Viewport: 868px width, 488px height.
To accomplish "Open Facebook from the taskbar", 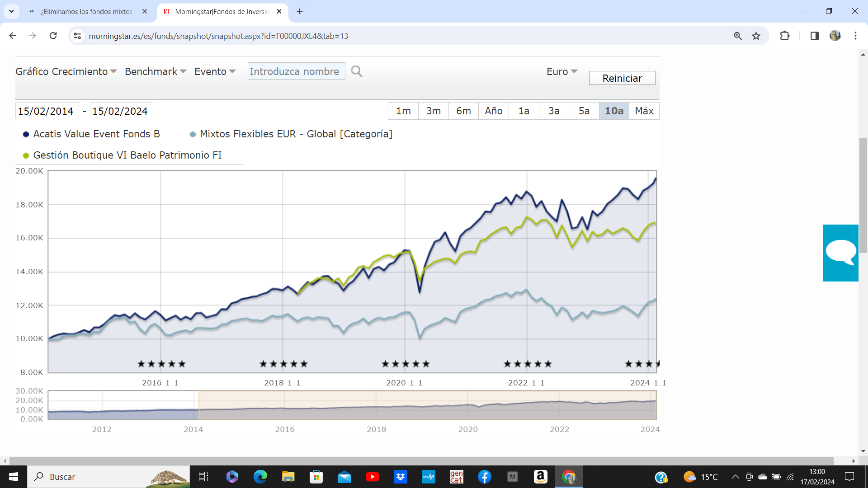I will coord(485,477).
